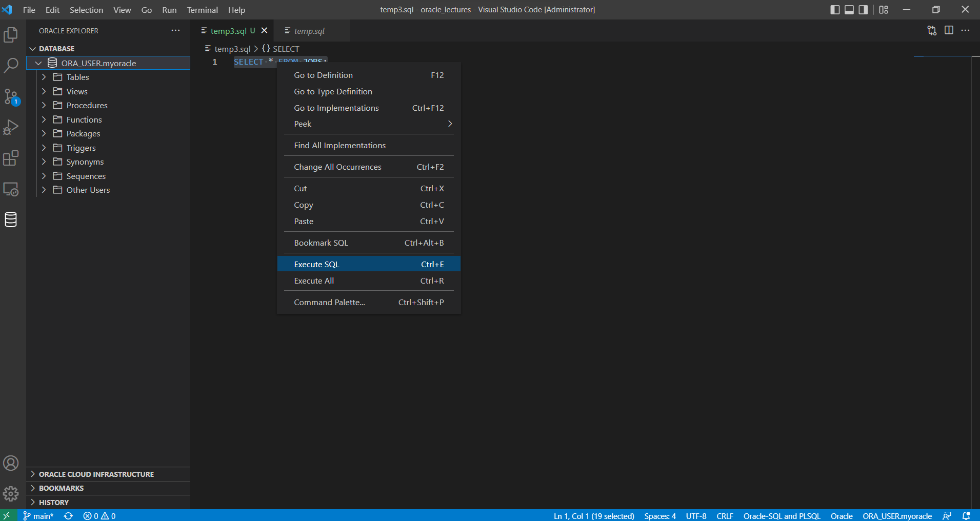This screenshot has height=521, width=980.
Task: Click cursor position Ln 1, Col 1 status
Action: pyautogui.click(x=594, y=516)
